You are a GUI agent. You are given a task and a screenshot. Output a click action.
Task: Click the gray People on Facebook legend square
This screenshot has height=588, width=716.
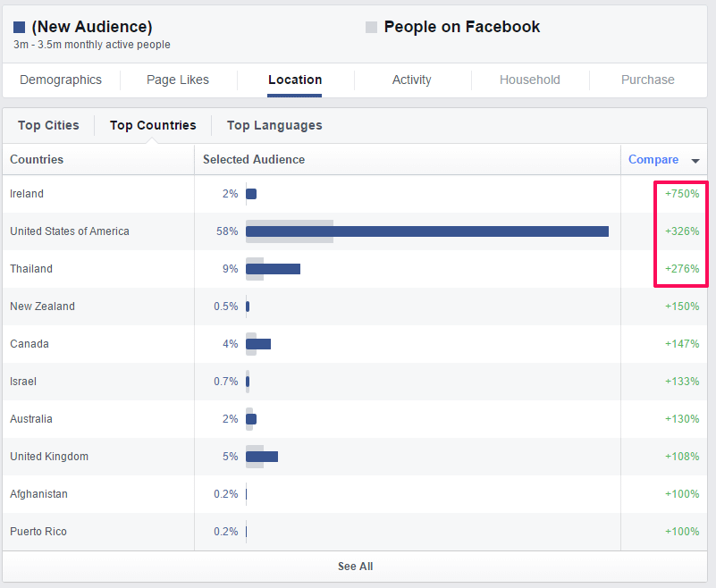tap(371, 28)
